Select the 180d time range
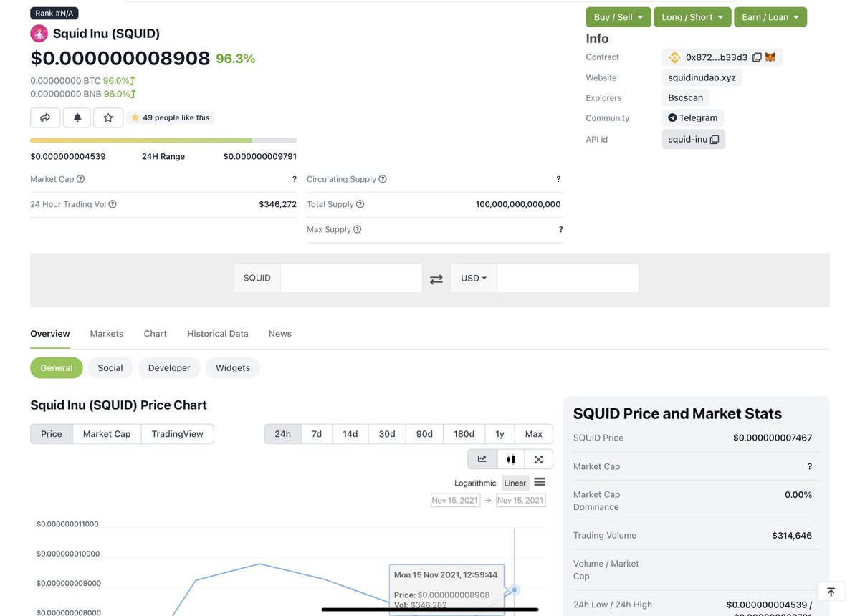This screenshot has width=860, height=616. coord(464,434)
